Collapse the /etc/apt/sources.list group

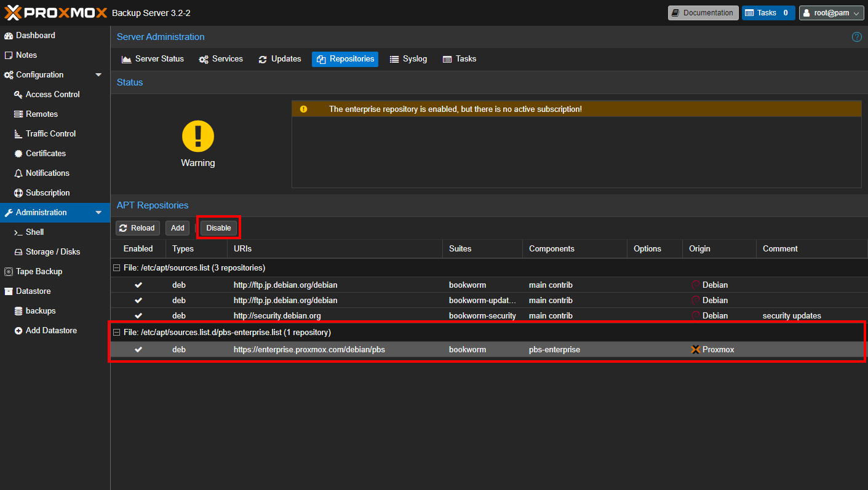pos(116,268)
